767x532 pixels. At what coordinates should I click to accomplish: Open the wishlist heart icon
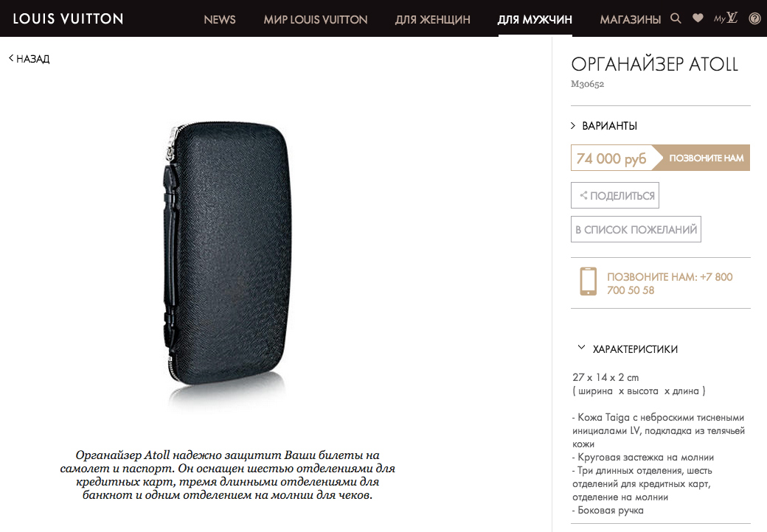pyautogui.click(x=698, y=18)
